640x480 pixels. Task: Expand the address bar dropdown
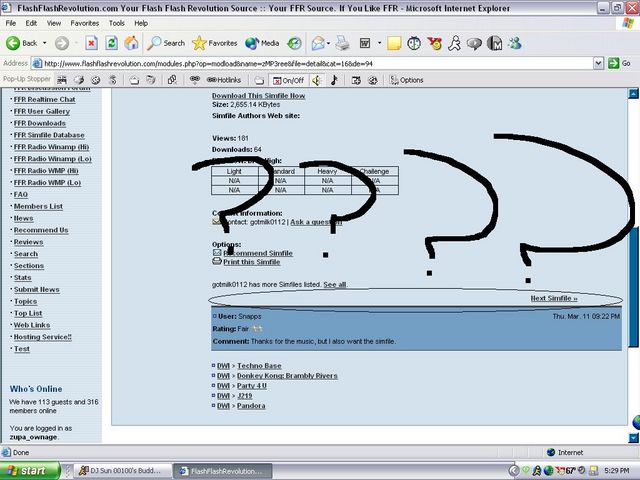point(598,63)
